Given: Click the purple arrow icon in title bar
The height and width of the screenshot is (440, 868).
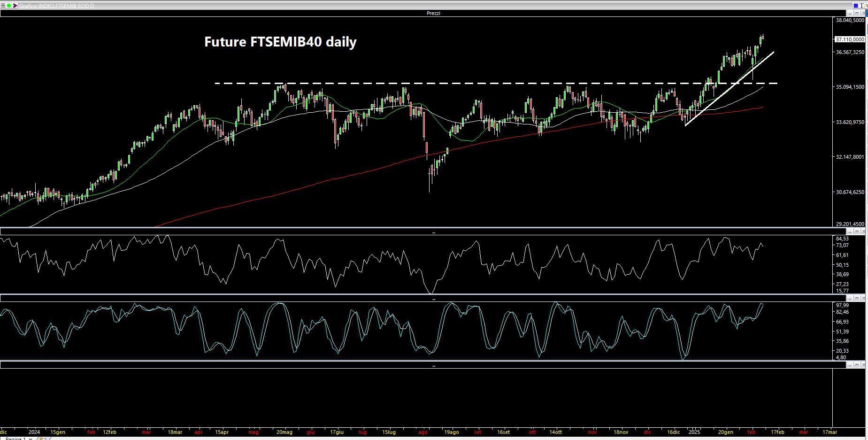Looking at the screenshot, I should pos(15,6).
